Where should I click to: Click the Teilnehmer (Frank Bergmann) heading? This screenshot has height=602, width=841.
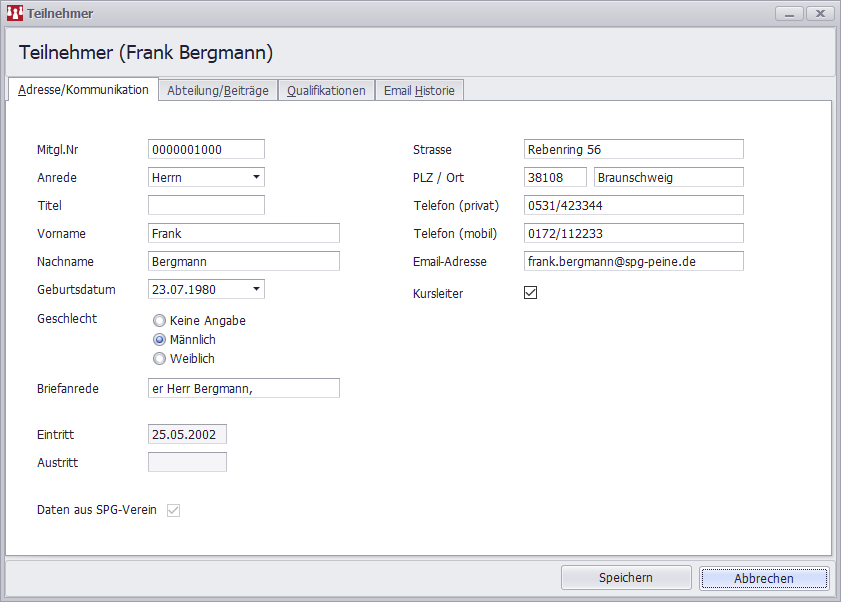[x=146, y=53]
